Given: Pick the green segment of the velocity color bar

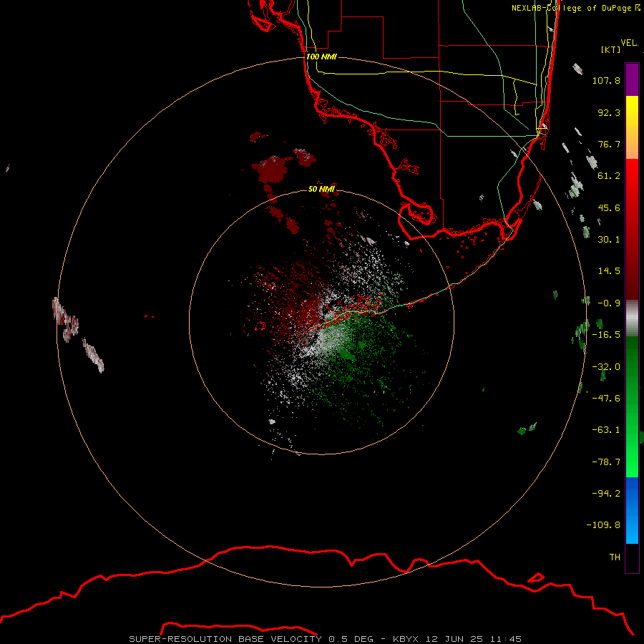Looking at the screenshot, I should coord(632,406).
